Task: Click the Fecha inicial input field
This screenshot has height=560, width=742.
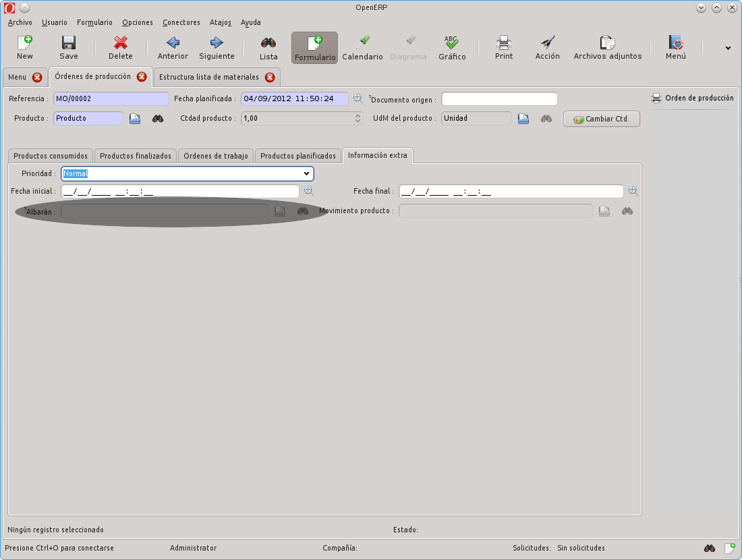Action: (x=180, y=191)
